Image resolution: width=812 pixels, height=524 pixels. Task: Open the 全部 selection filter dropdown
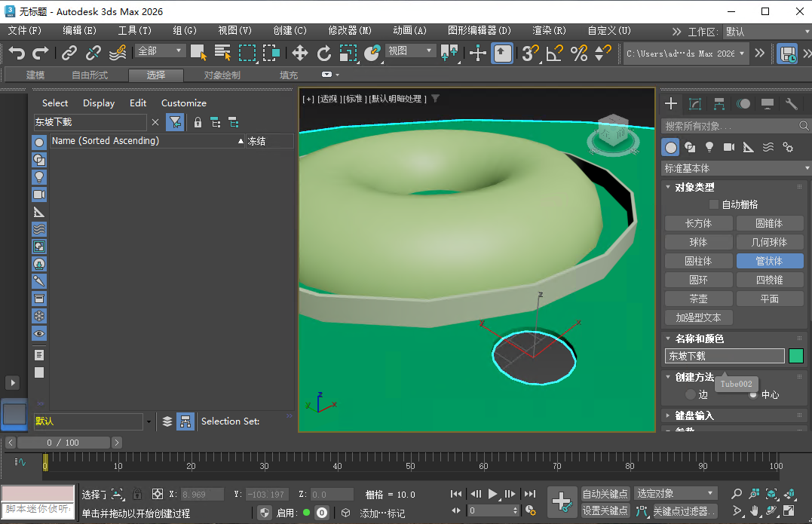coord(158,51)
